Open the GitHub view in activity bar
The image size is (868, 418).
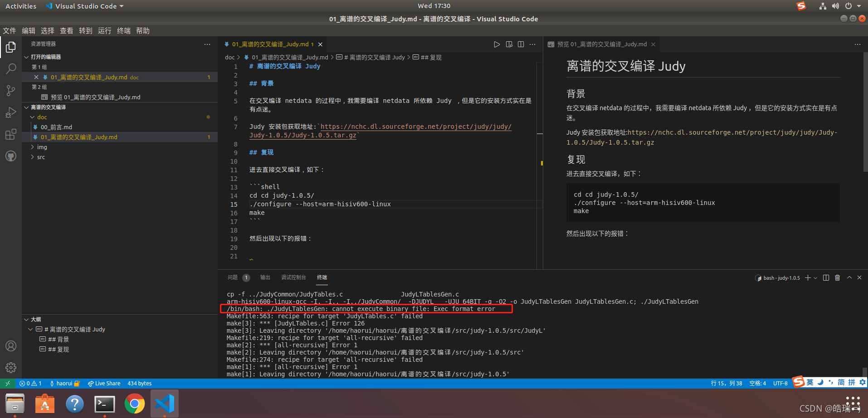(x=11, y=156)
